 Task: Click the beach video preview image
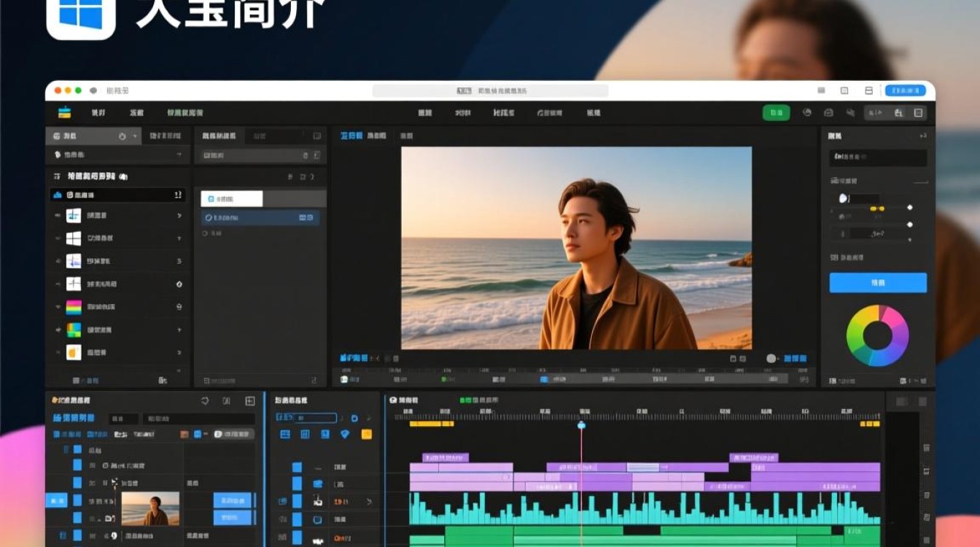(x=576, y=248)
